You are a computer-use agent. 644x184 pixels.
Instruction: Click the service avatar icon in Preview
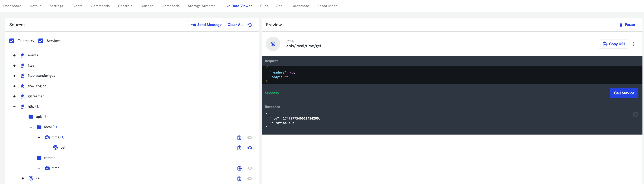pos(273,44)
